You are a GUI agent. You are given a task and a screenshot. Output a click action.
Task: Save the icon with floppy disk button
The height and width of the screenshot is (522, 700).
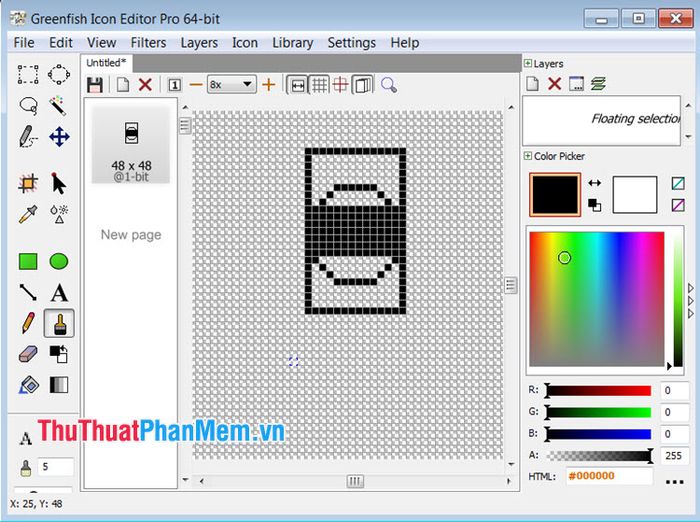(94, 85)
